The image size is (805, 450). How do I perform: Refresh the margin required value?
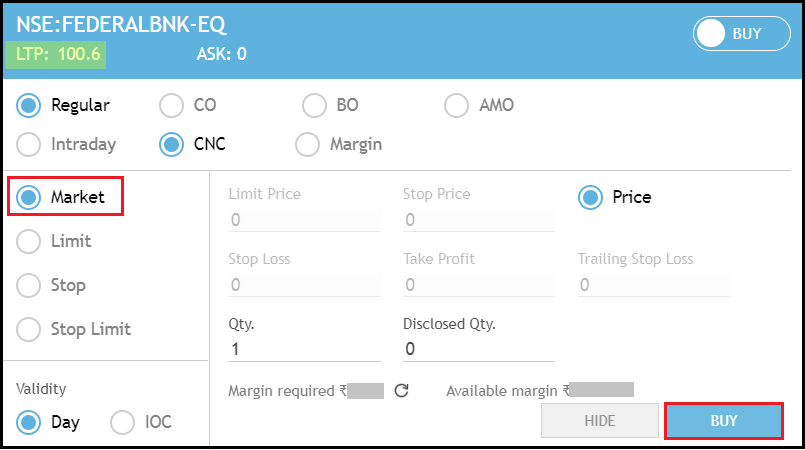point(401,391)
